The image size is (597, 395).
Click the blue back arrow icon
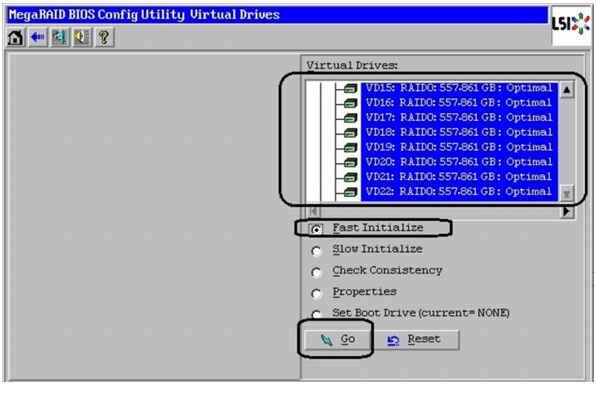tap(37, 37)
